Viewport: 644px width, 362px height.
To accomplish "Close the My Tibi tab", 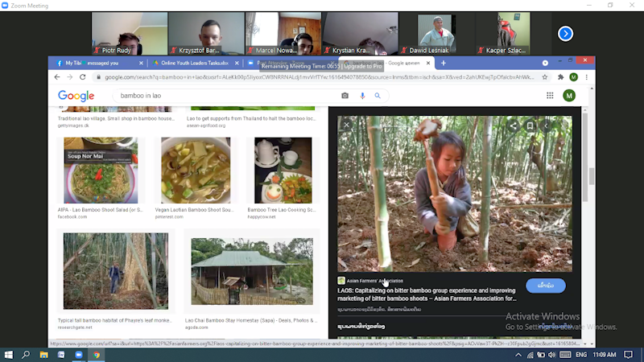I will [x=141, y=63].
